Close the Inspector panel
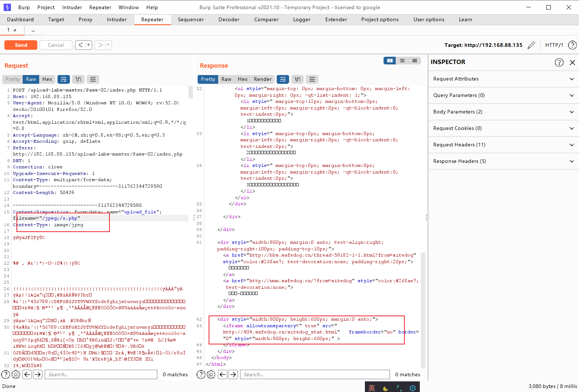The image size is (579, 392). coord(572,62)
